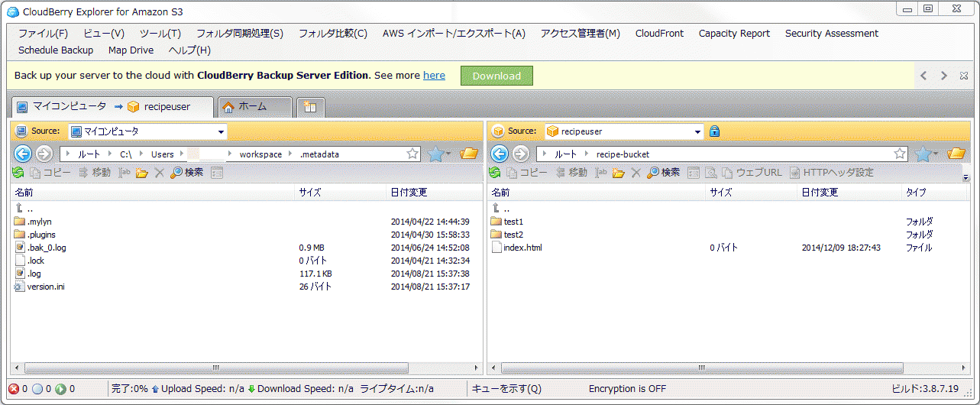Click the forward arrow in the recipeuser pane

tap(521, 154)
